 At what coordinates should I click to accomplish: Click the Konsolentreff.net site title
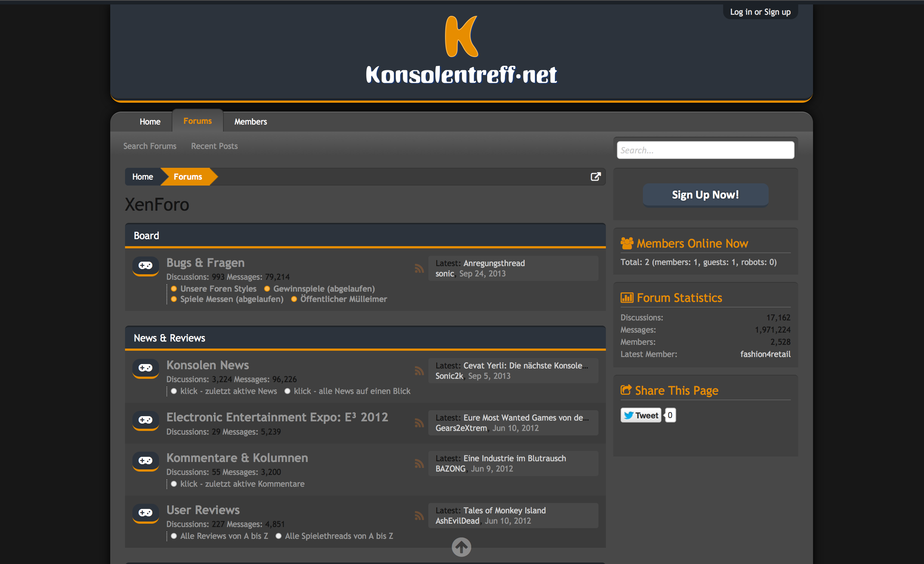coord(461,74)
